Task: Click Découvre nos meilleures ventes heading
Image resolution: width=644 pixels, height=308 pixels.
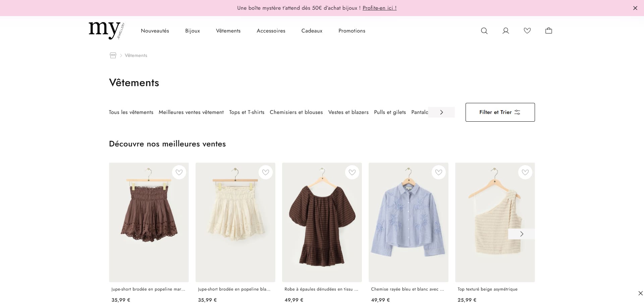Action: click(x=167, y=144)
